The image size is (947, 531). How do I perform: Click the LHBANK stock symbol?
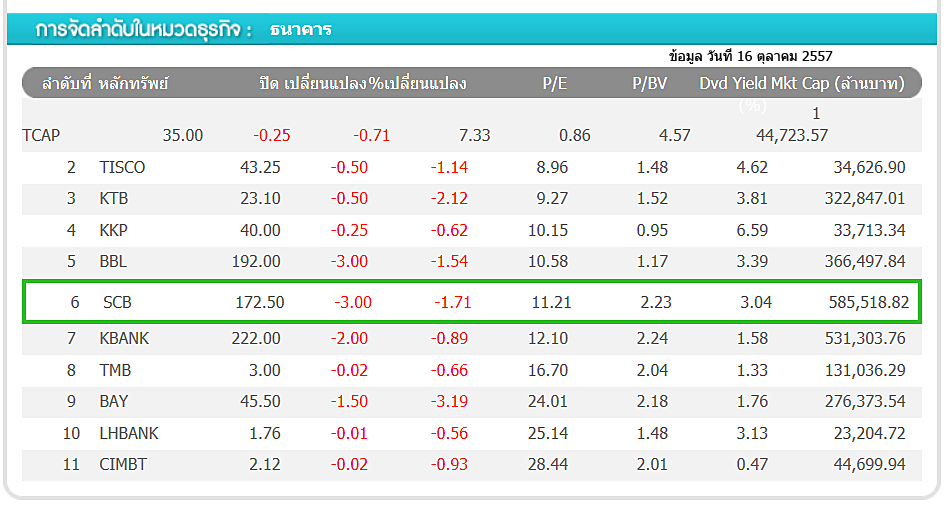click(x=129, y=434)
